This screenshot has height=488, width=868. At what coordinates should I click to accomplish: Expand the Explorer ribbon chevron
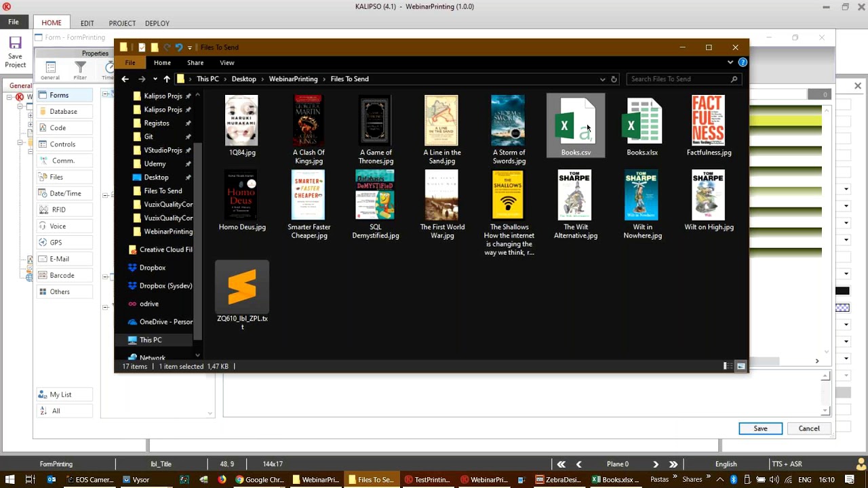tap(730, 62)
